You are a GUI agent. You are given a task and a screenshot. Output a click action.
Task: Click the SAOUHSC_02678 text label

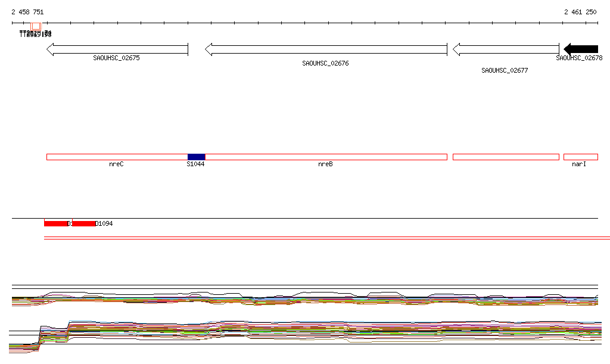(579, 58)
